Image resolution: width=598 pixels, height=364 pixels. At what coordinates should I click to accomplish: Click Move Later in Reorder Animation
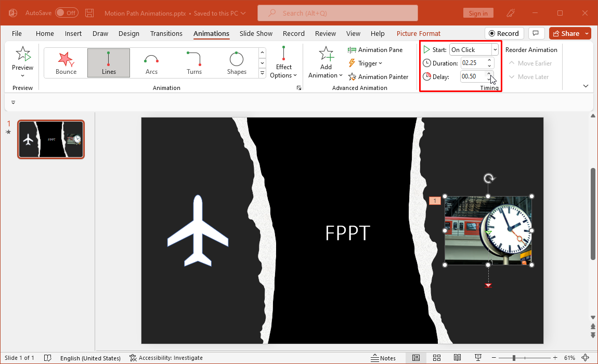(529, 77)
